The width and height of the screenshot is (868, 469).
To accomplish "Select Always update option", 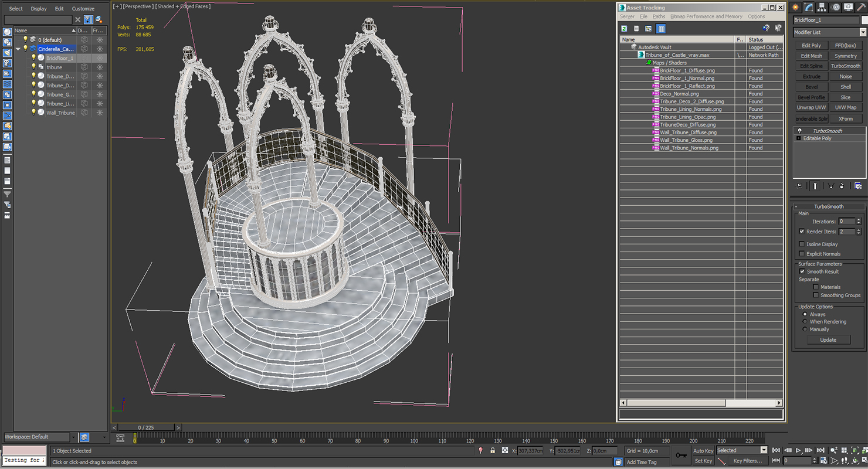I will tap(805, 314).
